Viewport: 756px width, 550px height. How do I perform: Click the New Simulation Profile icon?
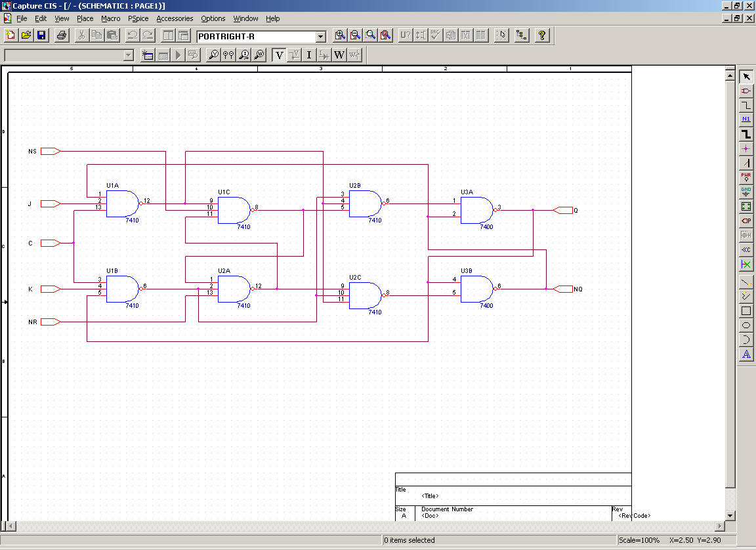[x=148, y=55]
